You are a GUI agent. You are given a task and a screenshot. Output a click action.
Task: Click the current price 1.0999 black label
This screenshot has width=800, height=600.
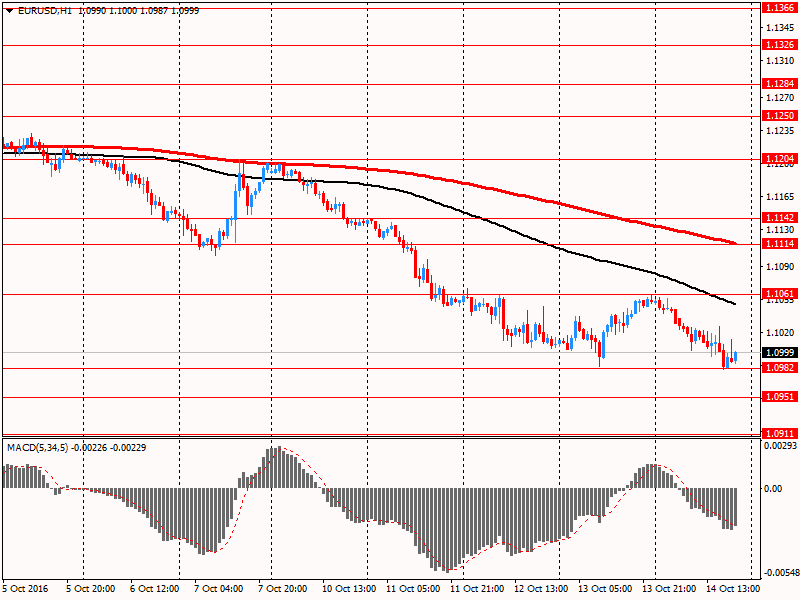778,353
